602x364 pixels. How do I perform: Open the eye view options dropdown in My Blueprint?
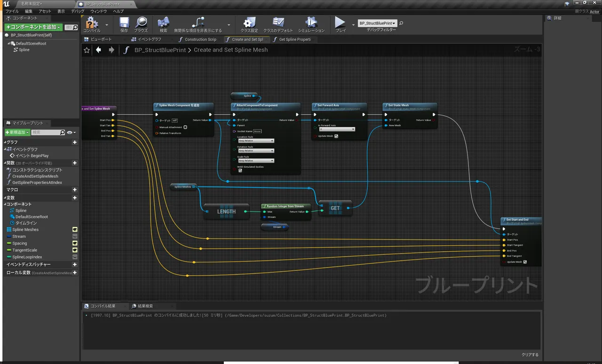tap(71, 132)
